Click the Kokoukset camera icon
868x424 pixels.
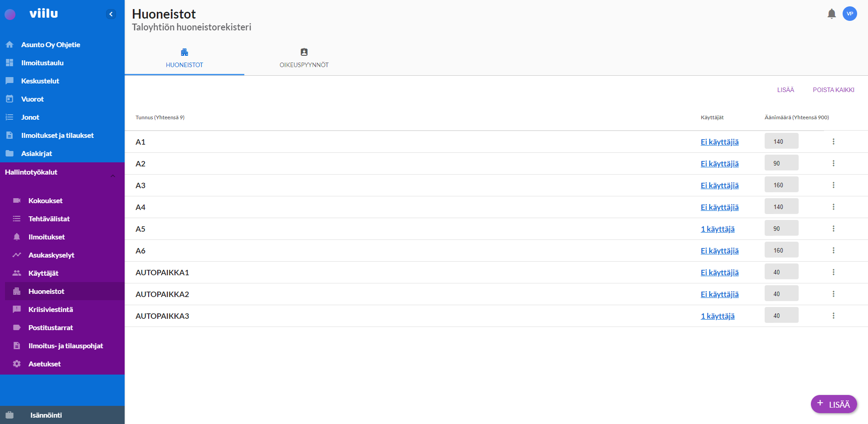(17, 200)
